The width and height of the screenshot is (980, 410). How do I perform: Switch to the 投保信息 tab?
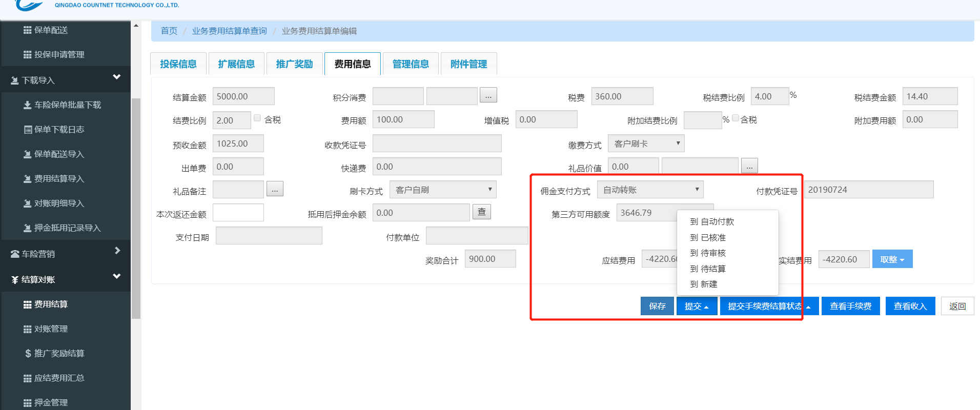tap(178, 64)
